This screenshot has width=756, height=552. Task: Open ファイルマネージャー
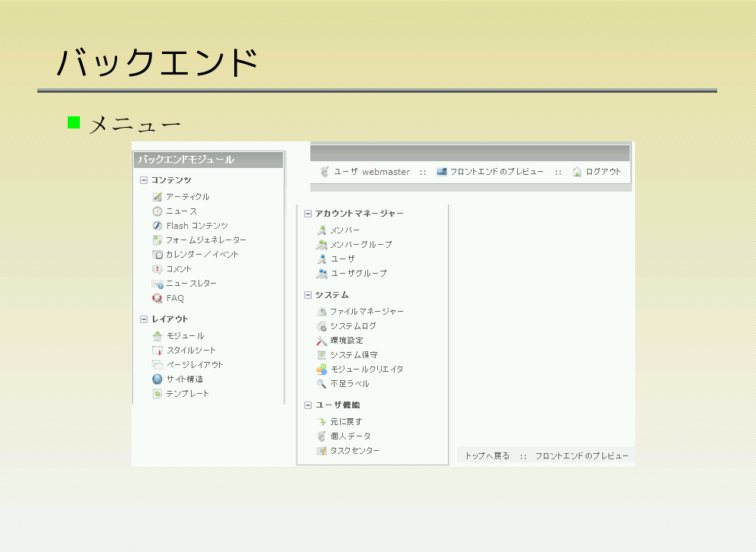tap(367, 312)
